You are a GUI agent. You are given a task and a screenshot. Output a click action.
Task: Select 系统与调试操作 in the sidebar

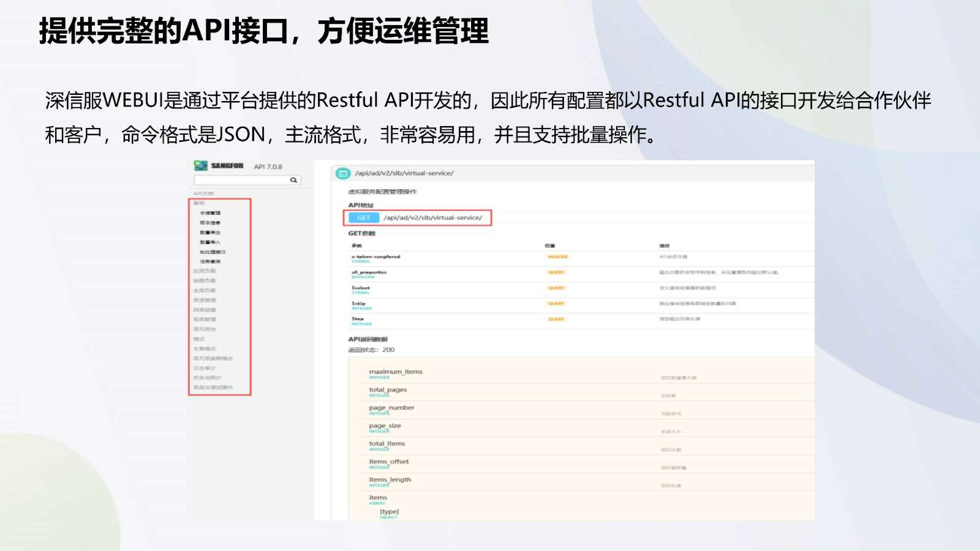click(x=213, y=388)
